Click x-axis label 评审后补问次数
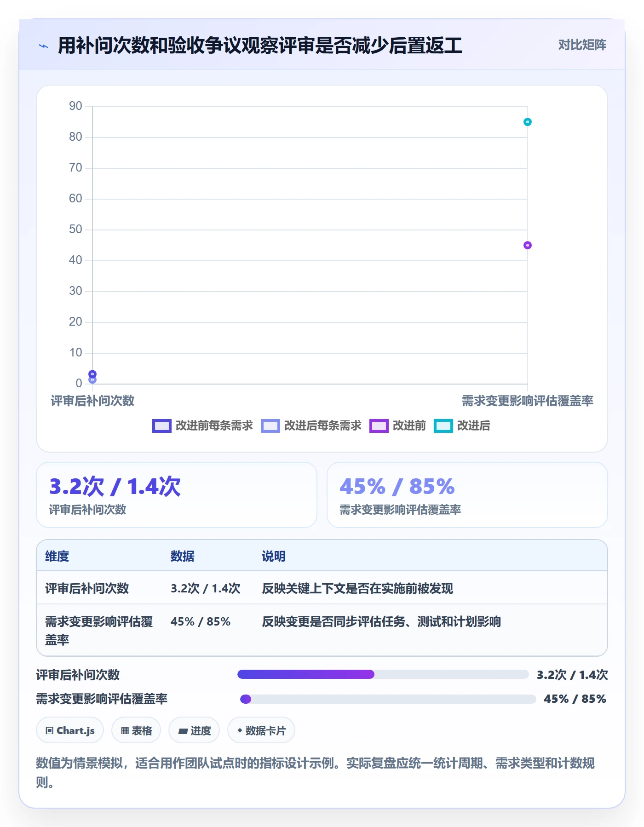 coord(92,401)
